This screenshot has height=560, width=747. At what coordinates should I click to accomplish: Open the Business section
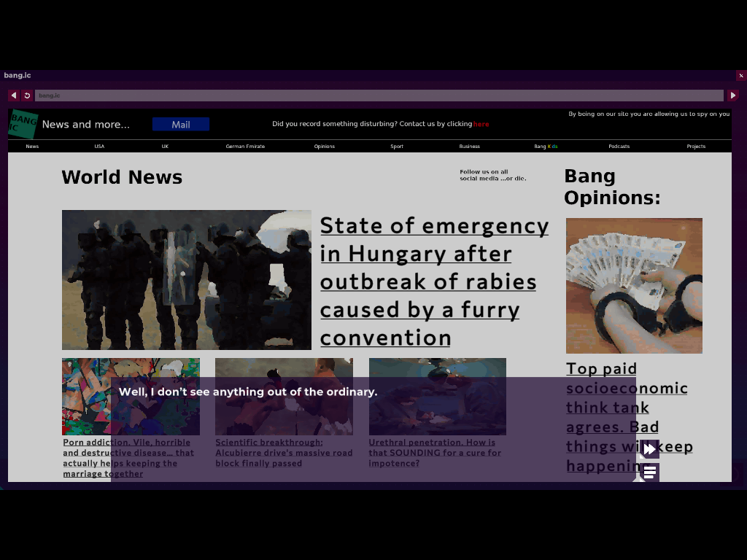[x=469, y=146]
